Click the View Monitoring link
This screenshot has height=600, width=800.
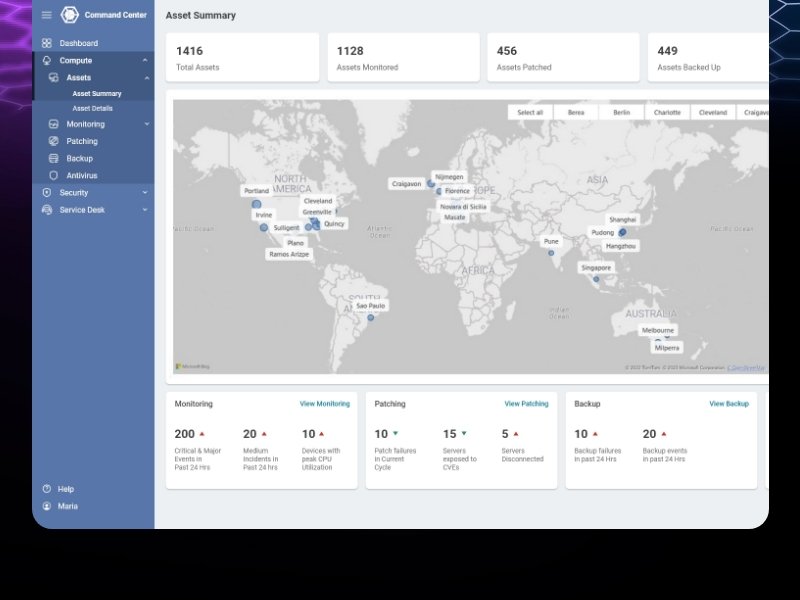(x=324, y=404)
